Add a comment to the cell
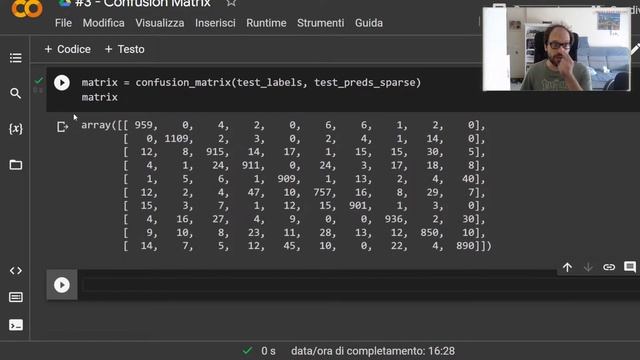 pyautogui.click(x=630, y=267)
